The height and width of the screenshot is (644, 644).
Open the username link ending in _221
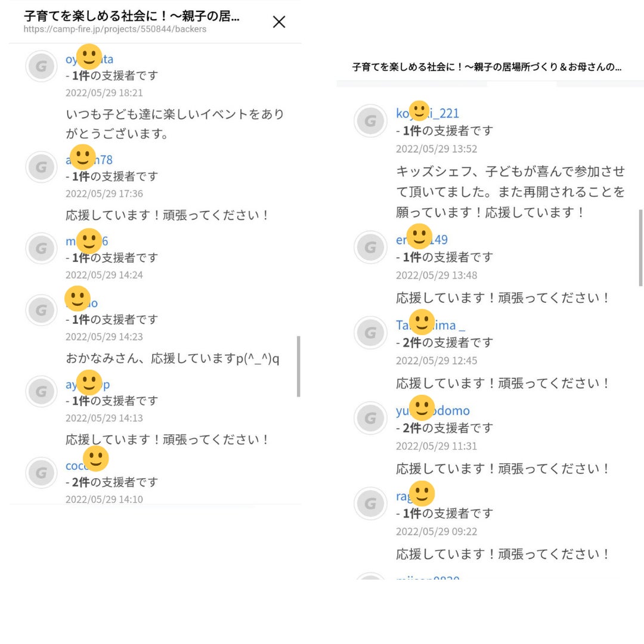pos(444,113)
